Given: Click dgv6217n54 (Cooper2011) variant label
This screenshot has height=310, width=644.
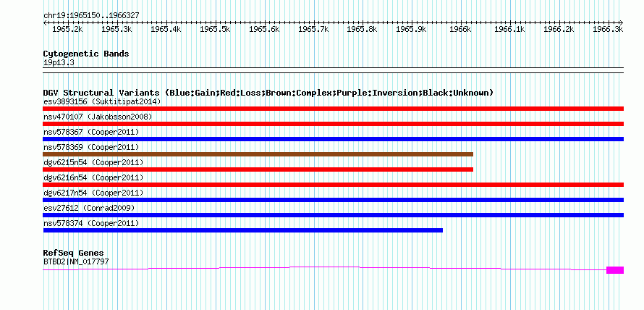Looking at the screenshot, I should click(93, 193).
